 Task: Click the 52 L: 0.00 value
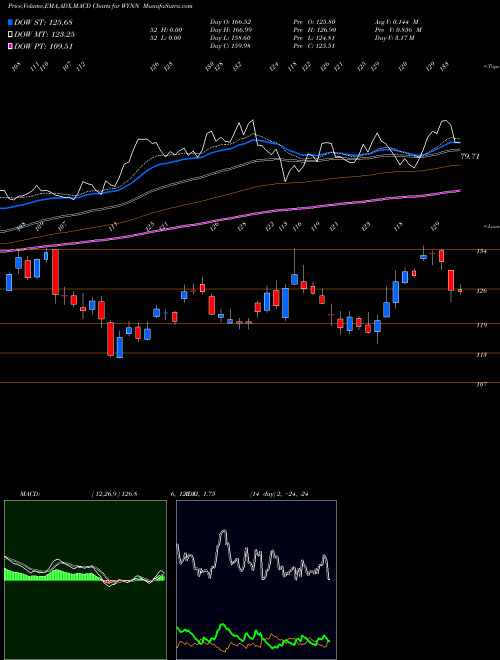(164, 38)
